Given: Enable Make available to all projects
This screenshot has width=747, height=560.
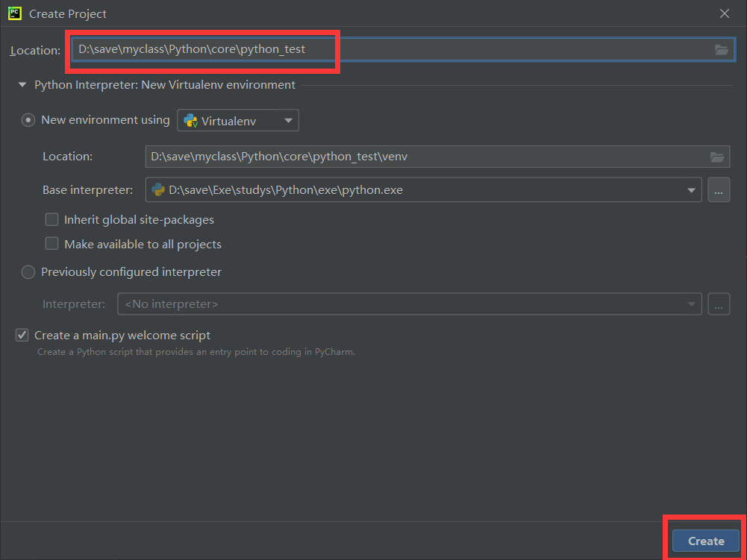Looking at the screenshot, I should (x=51, y=244).
